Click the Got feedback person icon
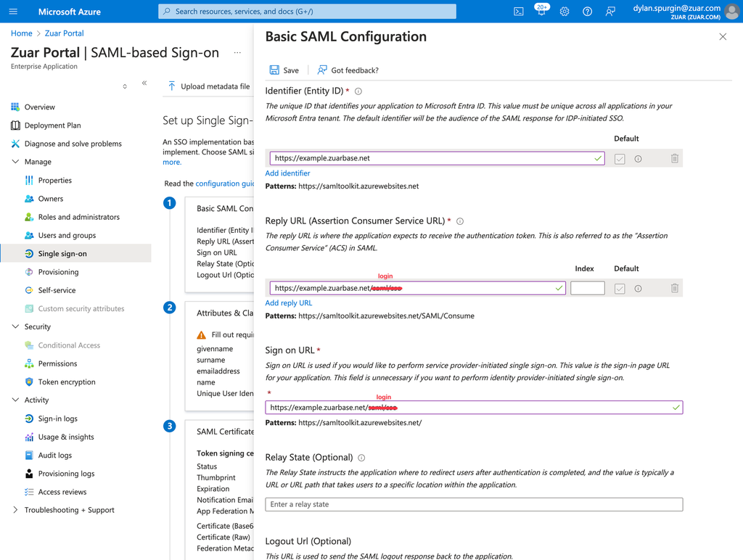This screenshot has width=743, height=560. click(322, 70)
